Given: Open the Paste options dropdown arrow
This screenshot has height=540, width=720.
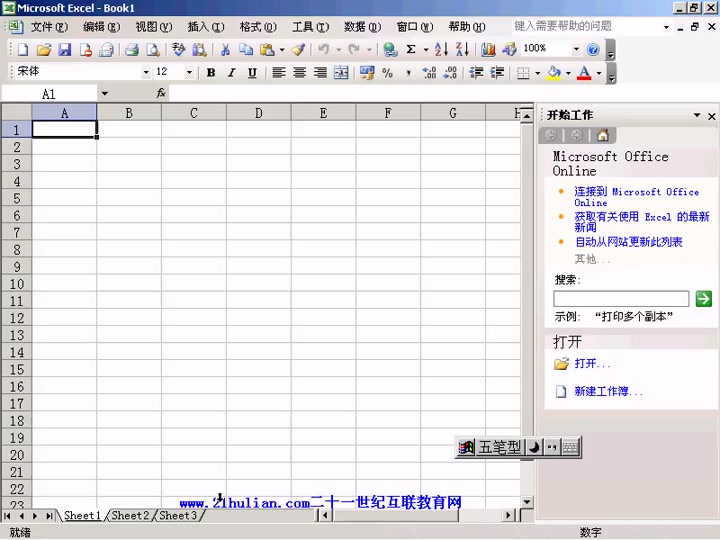Looking at the screenshot, I should tap(282, 50).
